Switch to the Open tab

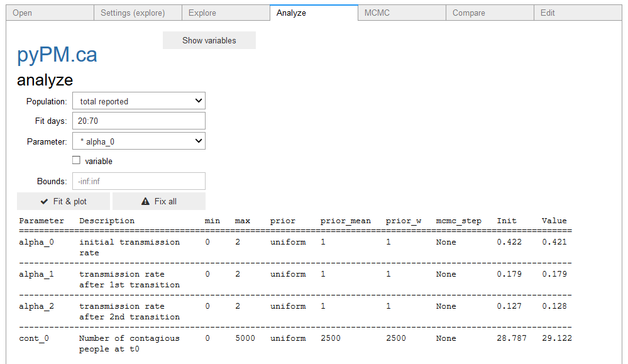(50, 13)
